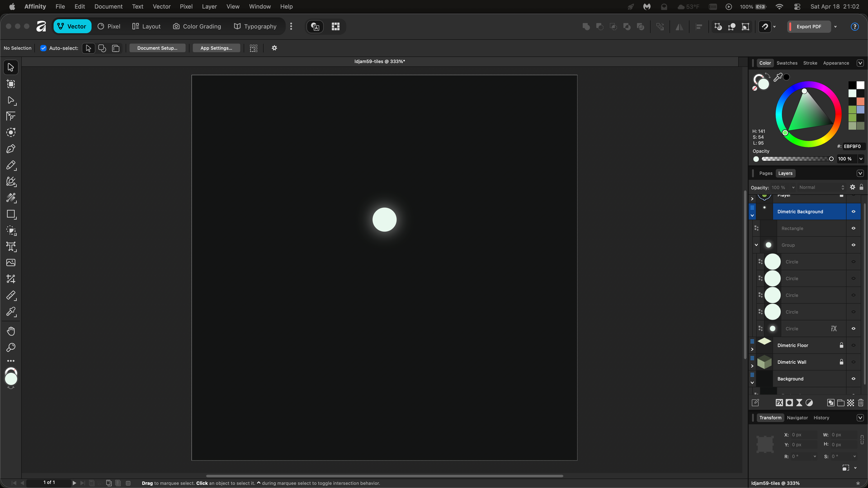Delete layer with the trash icon
The width and height of the screenshot is (868, 488).
861,403
